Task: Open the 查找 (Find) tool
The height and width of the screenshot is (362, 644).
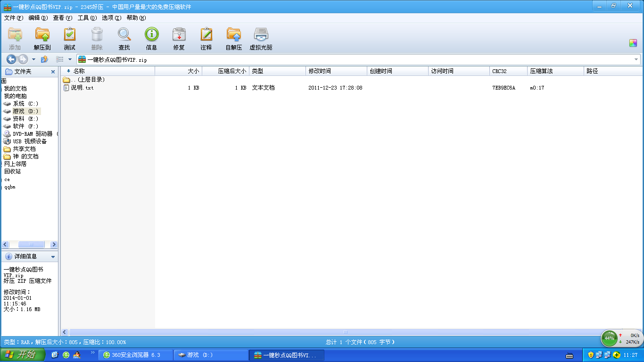Action: pyautogui.click(x=124, y=39)
